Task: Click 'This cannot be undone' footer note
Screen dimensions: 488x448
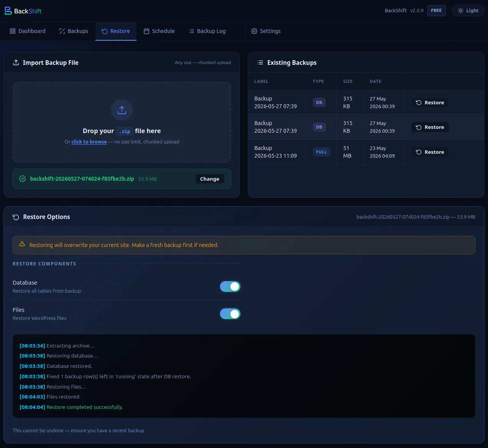Action: pyautogui.click(x=78, y=430)
